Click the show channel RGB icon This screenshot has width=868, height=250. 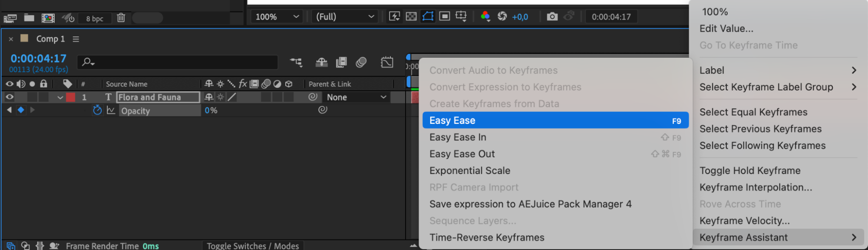coord(485,17)
